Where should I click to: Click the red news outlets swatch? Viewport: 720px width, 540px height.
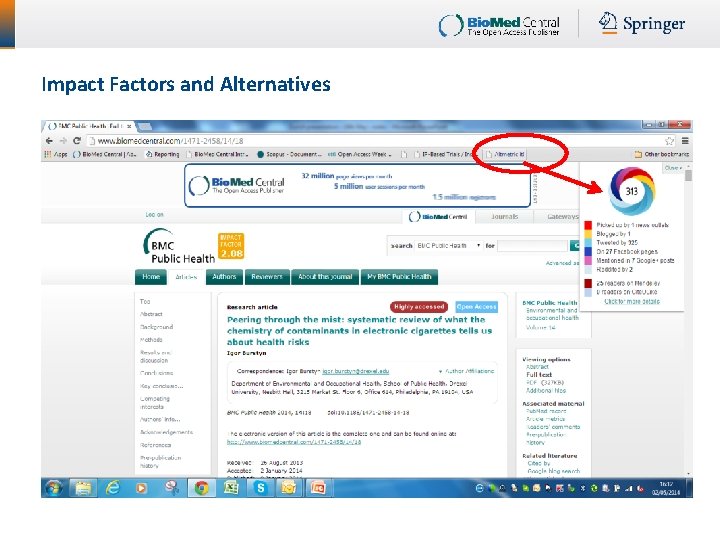(x=588, y=225)
